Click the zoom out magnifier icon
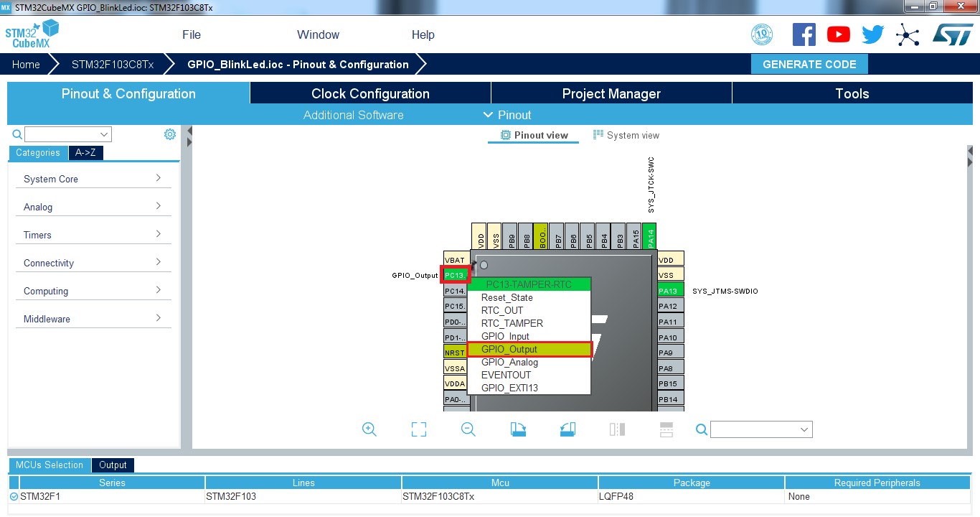980x517 pixels. click(x=468, y=429)
